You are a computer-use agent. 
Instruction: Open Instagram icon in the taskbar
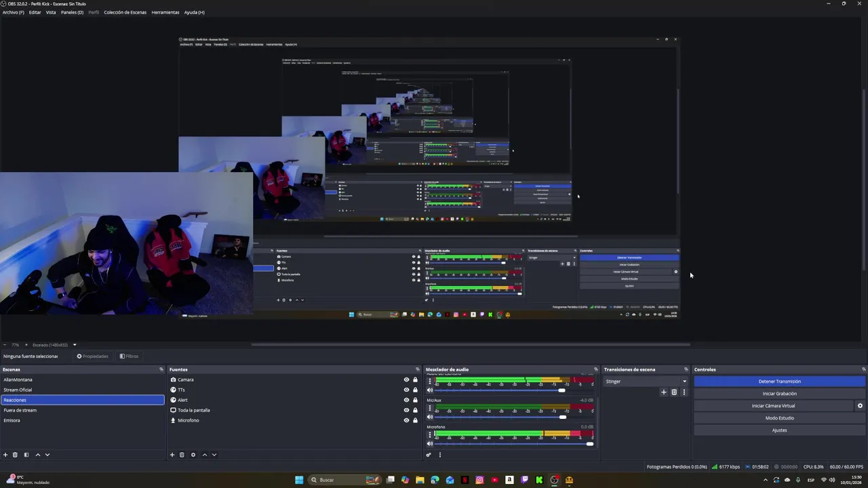click(x=479, y=480)
